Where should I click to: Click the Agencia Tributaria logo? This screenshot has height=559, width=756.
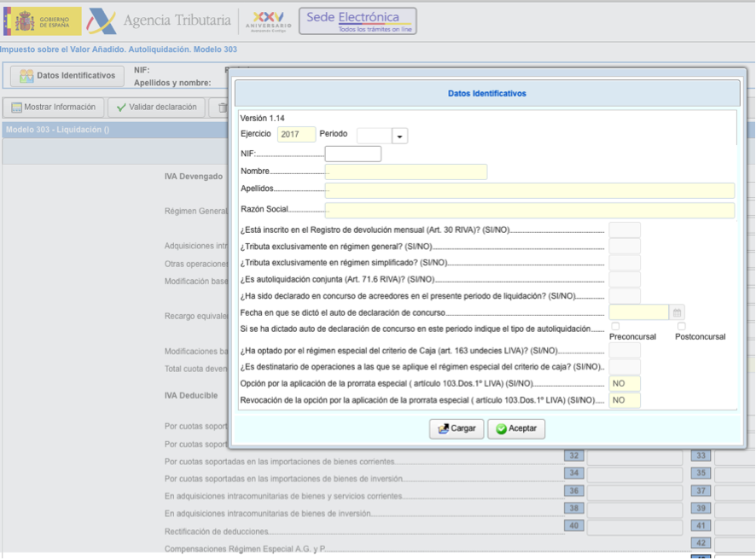[x=159, y=21]
